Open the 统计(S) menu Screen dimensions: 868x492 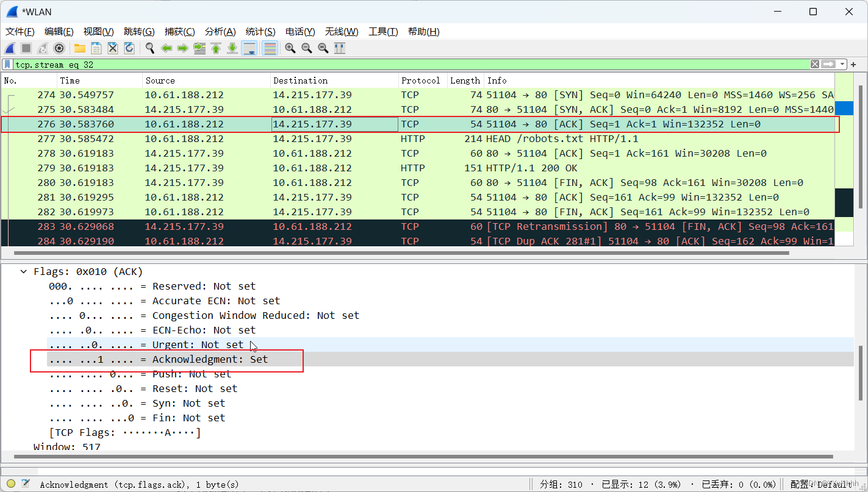[x=260, y=32]
